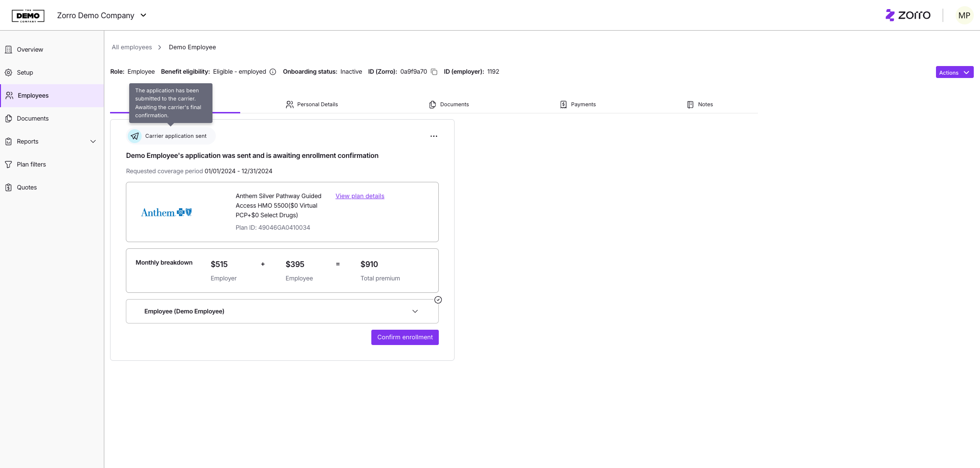Open the three-dot menu on application card
The width and height of the screenshot is (980, 468).
(434, 136)
